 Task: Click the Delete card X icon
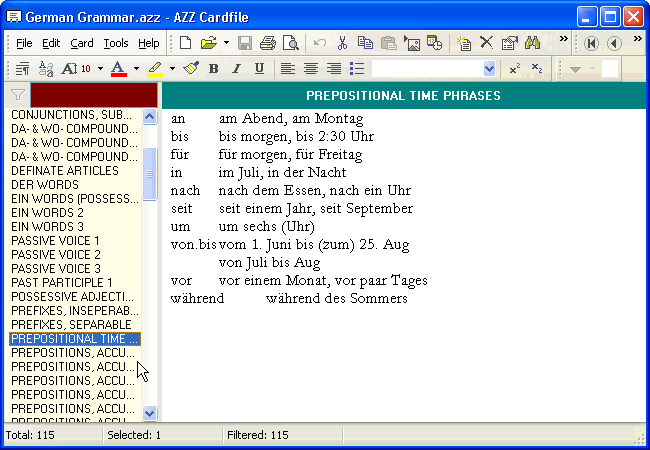(x=487, y=43)
